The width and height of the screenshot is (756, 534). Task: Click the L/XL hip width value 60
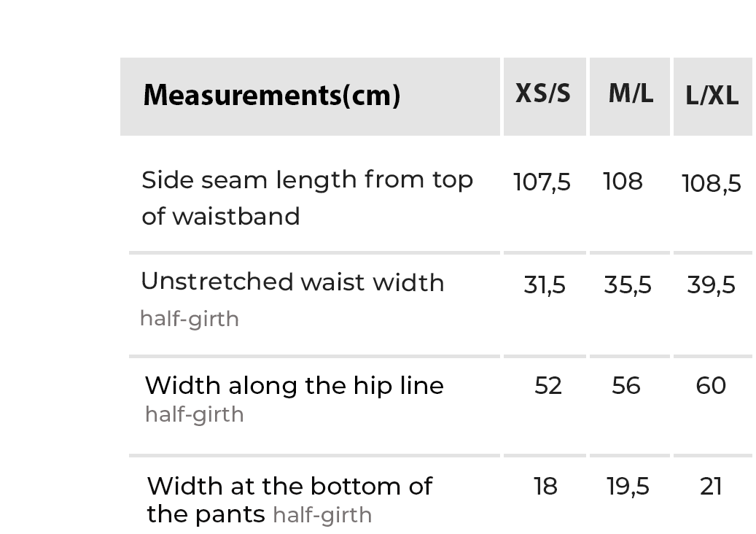coord(711,385)
